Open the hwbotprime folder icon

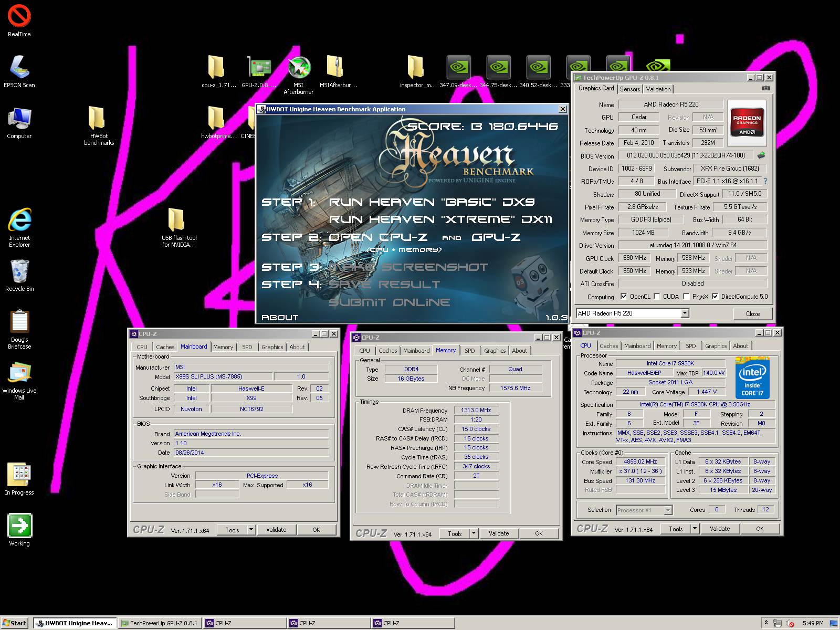click(x=218, y=123)
